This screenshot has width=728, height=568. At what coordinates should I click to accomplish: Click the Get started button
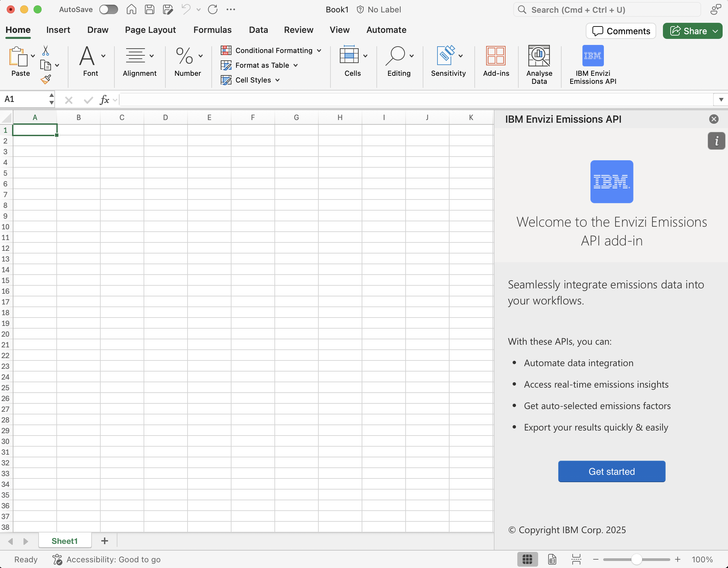click(611, 471)
